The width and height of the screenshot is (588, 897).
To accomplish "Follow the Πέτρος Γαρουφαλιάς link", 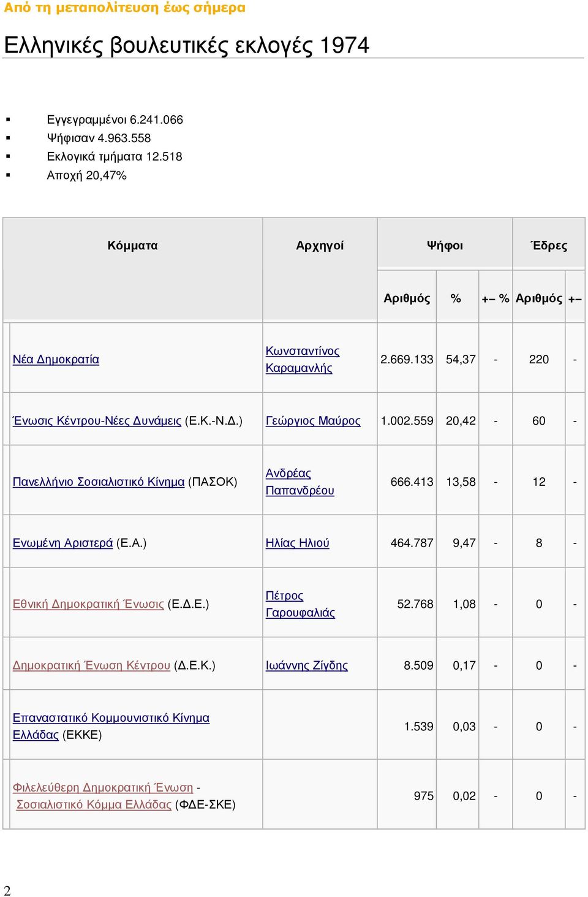I will [x=300, y=605].
